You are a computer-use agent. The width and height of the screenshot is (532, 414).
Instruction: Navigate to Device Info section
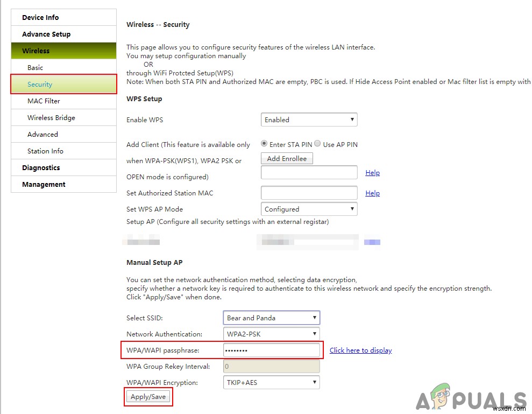point(40,17)
